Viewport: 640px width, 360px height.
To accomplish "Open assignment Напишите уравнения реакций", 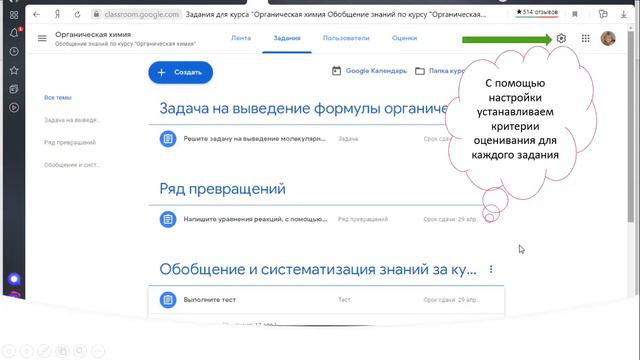I will [255, 219].
